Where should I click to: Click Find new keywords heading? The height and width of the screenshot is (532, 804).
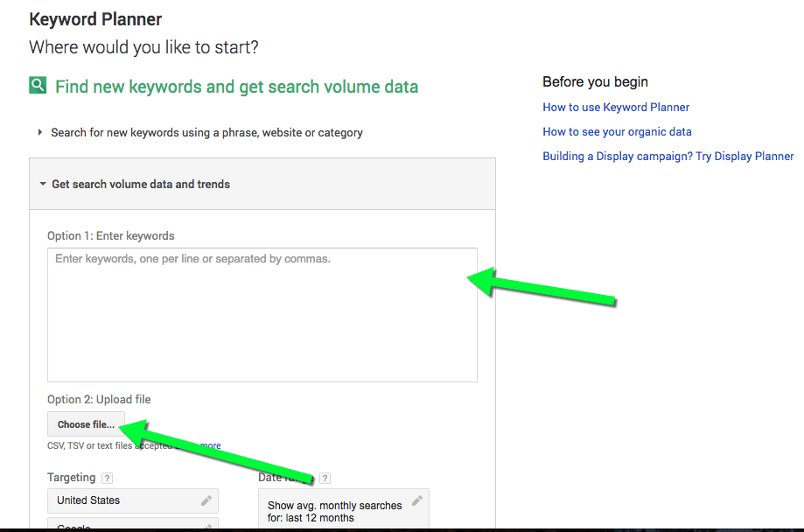[x=236, y=86]
